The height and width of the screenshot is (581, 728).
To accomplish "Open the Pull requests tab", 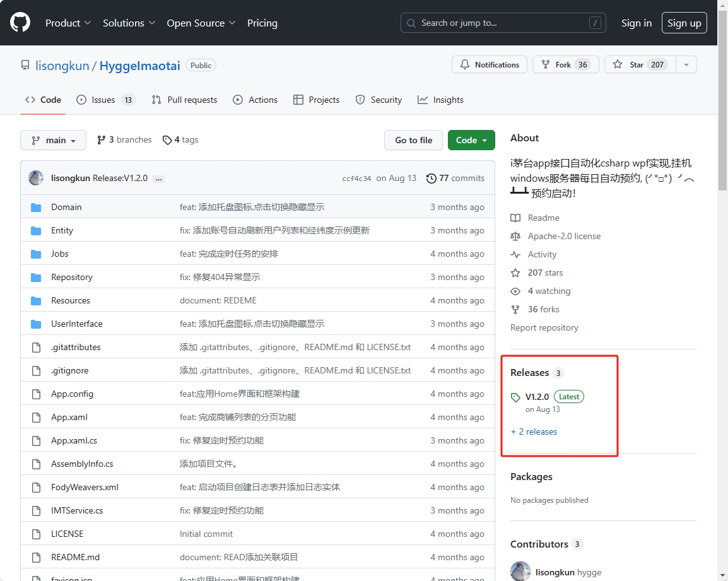I will tap(184, 100).
